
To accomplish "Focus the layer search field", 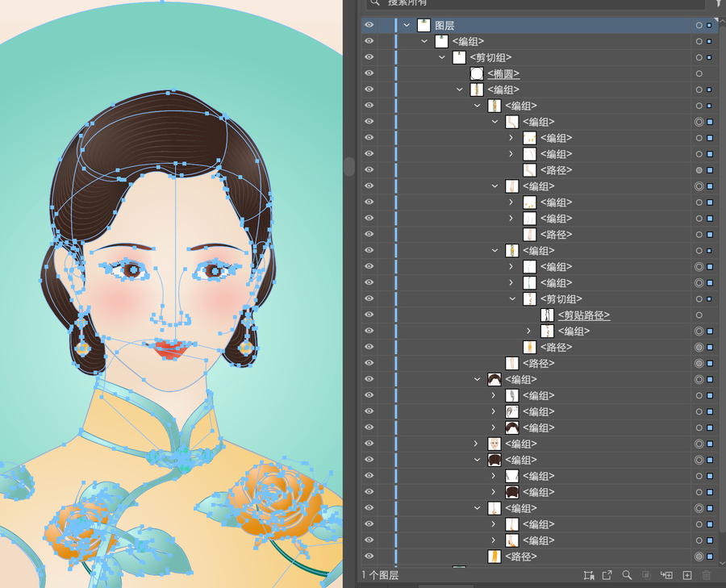I will (536, 4).
